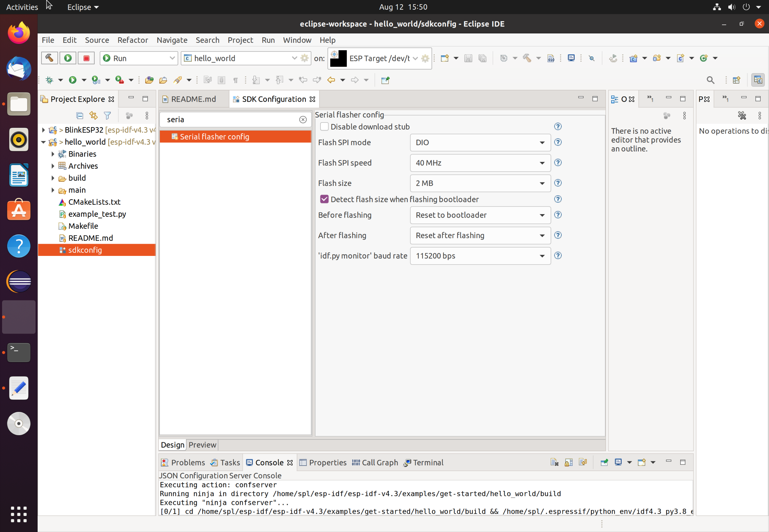
Task: Click the Build hammer icon in launch bar
Action: (x=49, y=58)
